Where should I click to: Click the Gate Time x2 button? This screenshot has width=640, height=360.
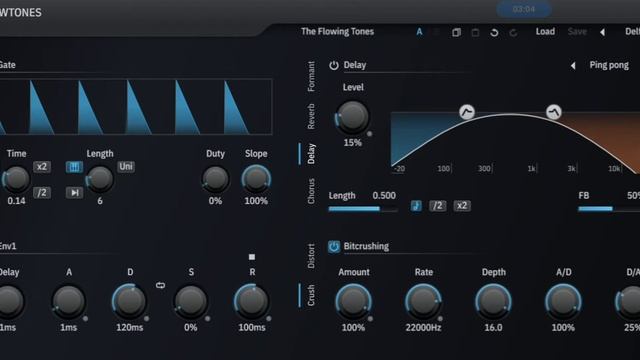[42, 167]
